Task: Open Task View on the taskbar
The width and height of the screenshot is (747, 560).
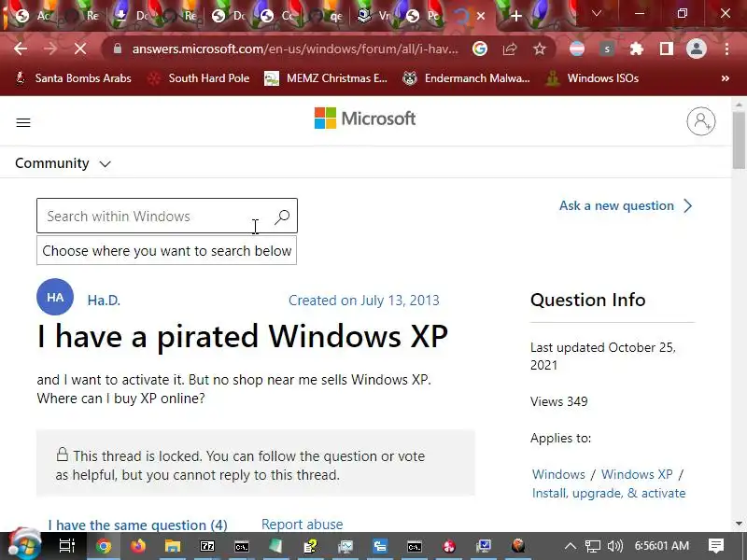Action: [67, 546]
